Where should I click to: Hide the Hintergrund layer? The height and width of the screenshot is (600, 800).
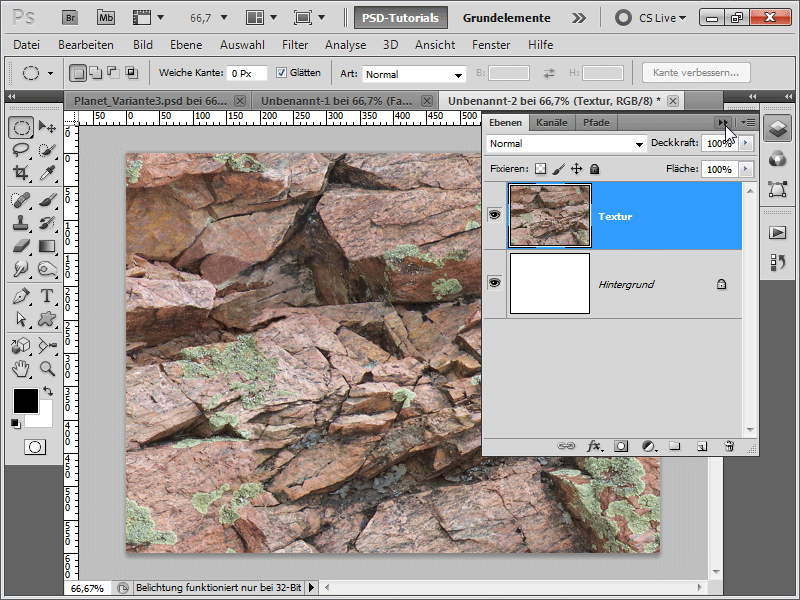point(494,283)
